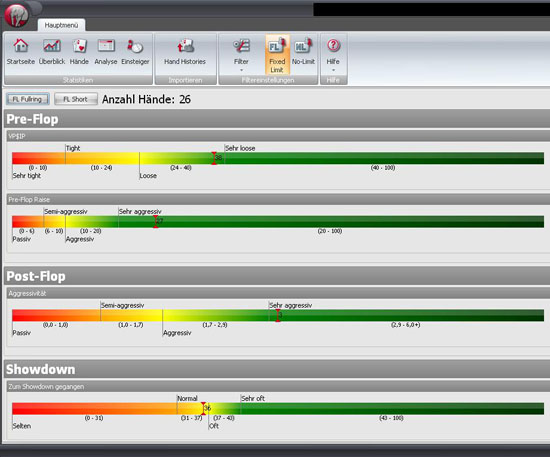Switch to FL Fullring view
Screen dimensions: 550x457
point(27,99)
